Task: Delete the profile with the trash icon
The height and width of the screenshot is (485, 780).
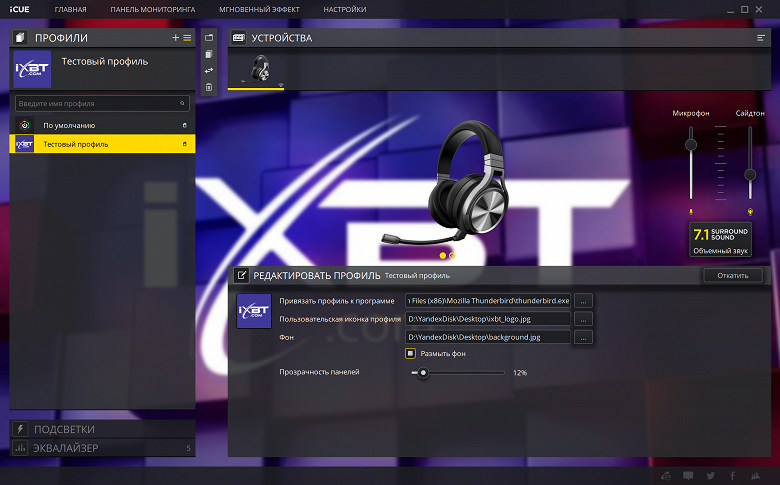Action: coord(209,87)
